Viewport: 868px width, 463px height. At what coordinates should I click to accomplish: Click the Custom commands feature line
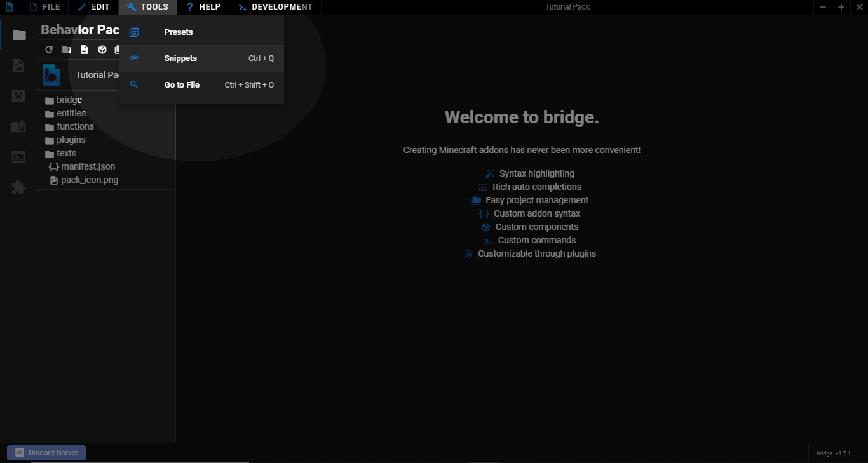(x=529, y=240)
